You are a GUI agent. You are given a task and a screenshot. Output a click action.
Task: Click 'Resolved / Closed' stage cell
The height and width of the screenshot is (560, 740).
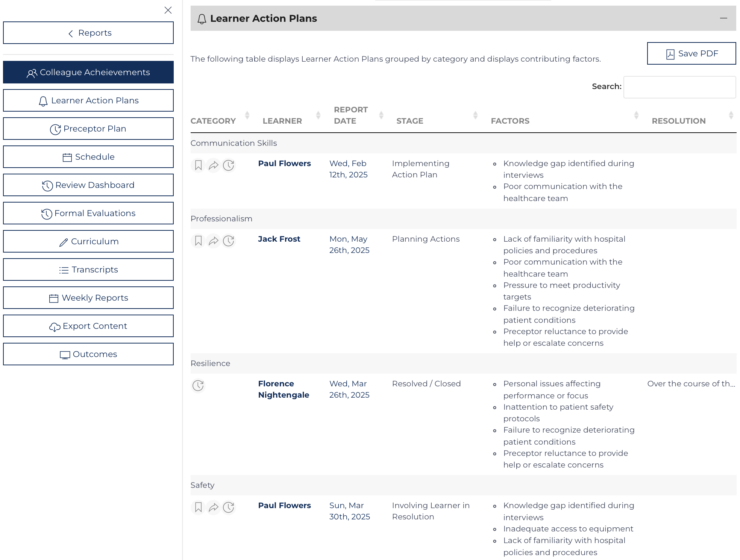[426, 384]
